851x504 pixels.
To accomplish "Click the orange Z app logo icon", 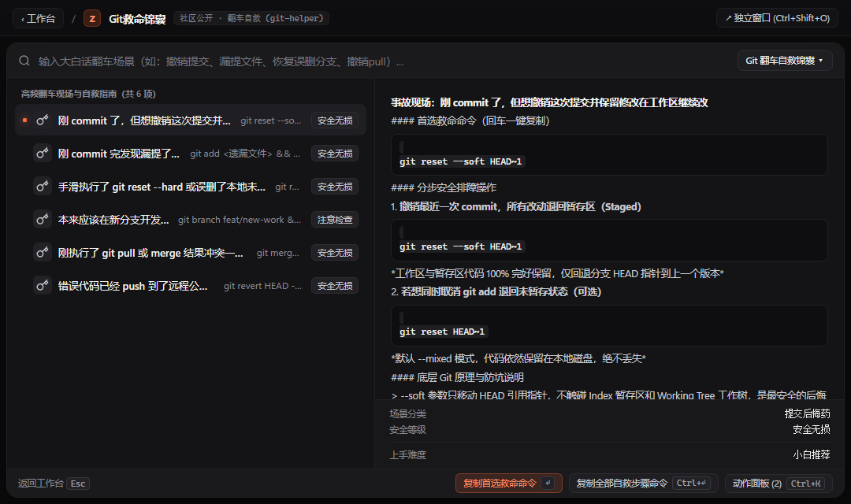I will (x=92, y=18).
